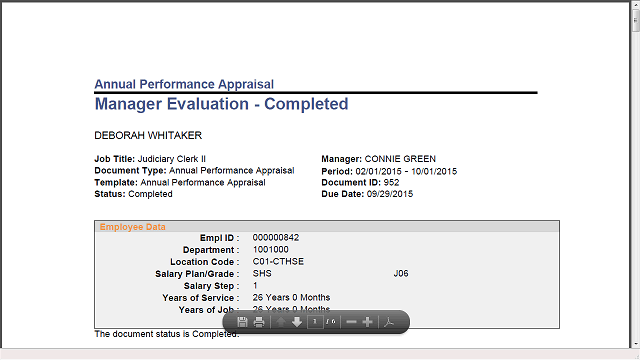Print the appraisal document

tap(259, 322)
